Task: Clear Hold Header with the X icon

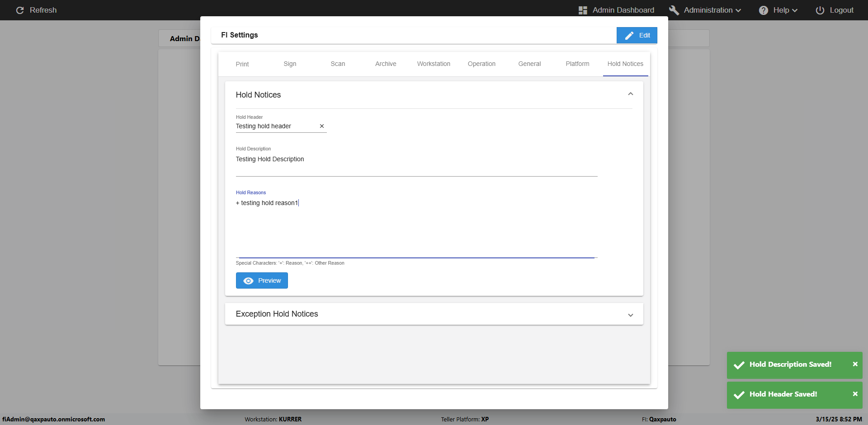Action: tap(322, 126)
